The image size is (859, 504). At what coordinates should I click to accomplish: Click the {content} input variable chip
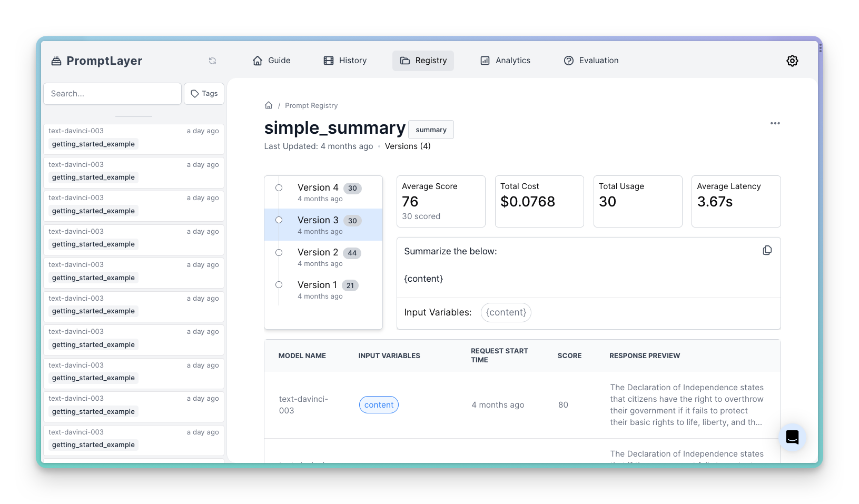(506, 312)
